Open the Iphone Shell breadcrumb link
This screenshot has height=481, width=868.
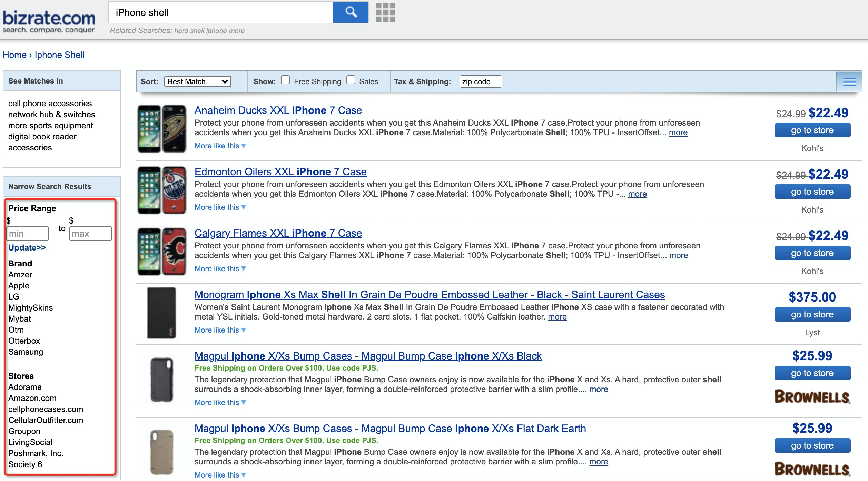point(59,55)
